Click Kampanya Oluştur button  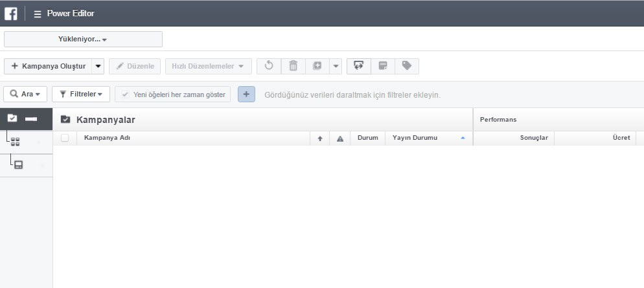coord(48,66)
